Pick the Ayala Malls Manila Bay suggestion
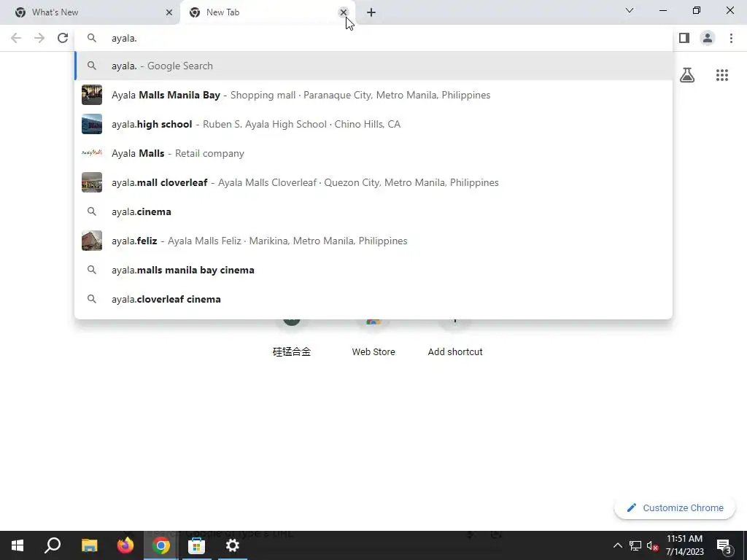The width and height of the screenshot is (747, 560). click(x=373, y=95)
